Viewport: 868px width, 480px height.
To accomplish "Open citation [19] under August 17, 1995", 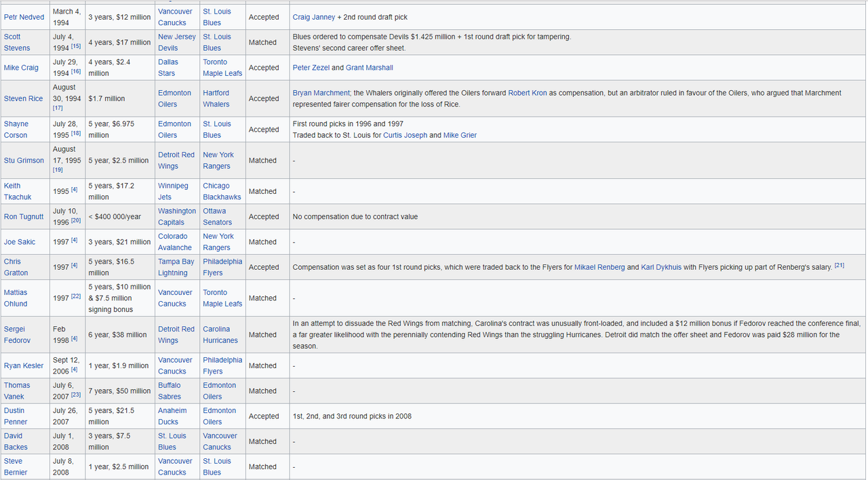I will (x=58, y=170).
